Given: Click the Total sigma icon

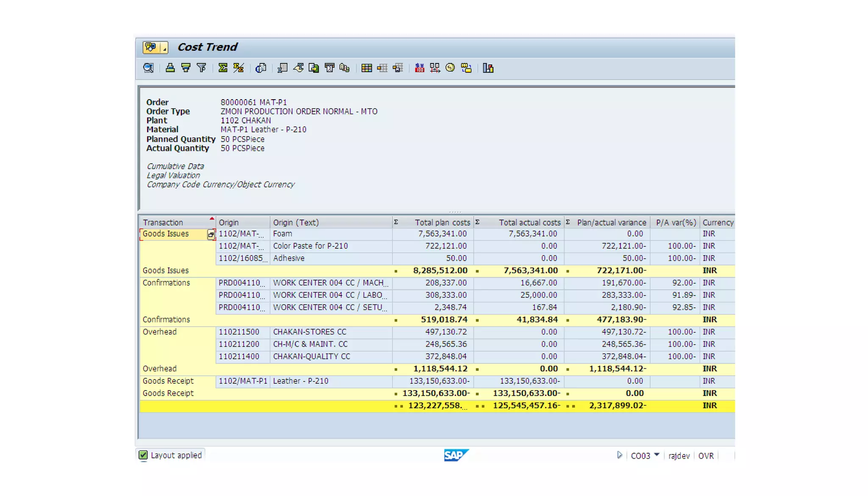Looking at the screenshot, I should pyautogui.click(x=223, y=68).
